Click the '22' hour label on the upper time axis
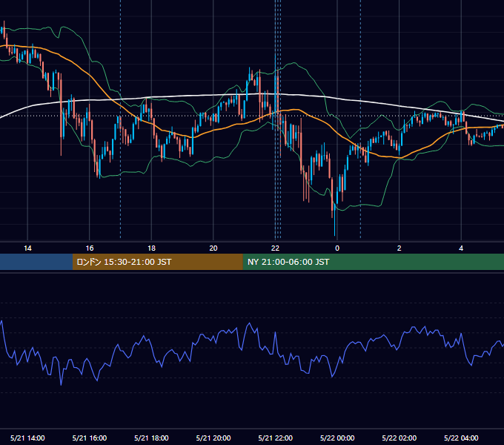Screen dimensions: 504x445 click(x=275, y=248)
